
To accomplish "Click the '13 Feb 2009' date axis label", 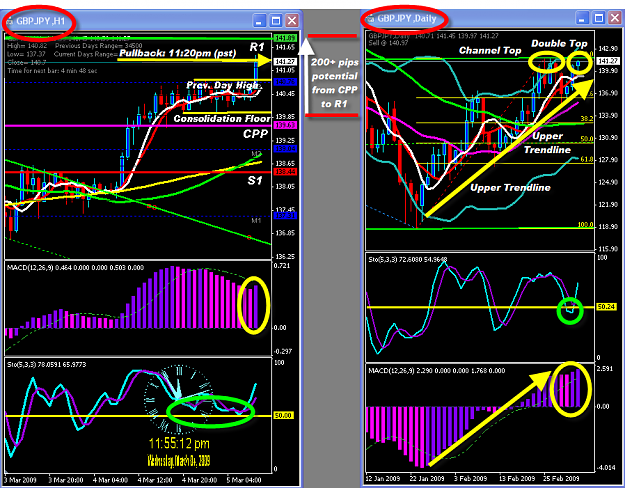I will point(517,478).
